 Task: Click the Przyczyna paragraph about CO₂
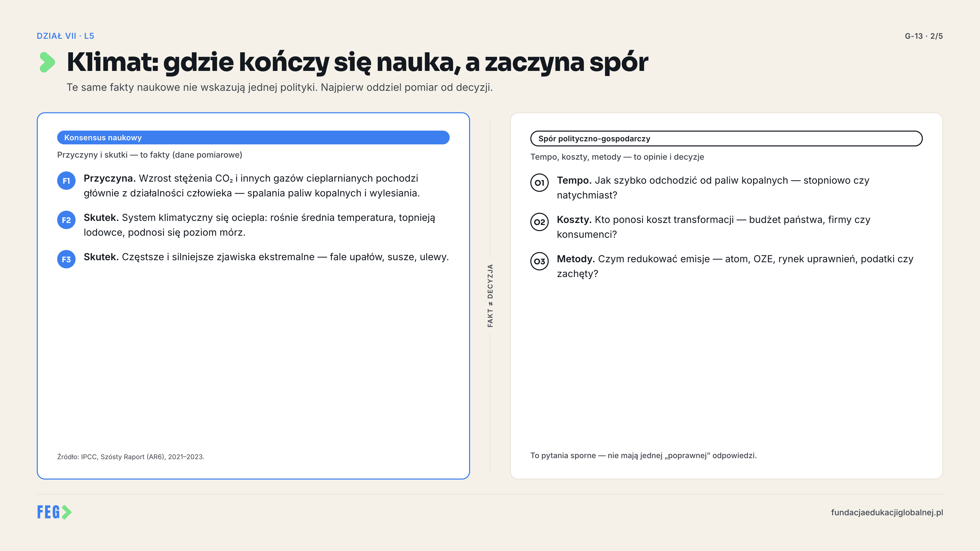click(251, 185)
